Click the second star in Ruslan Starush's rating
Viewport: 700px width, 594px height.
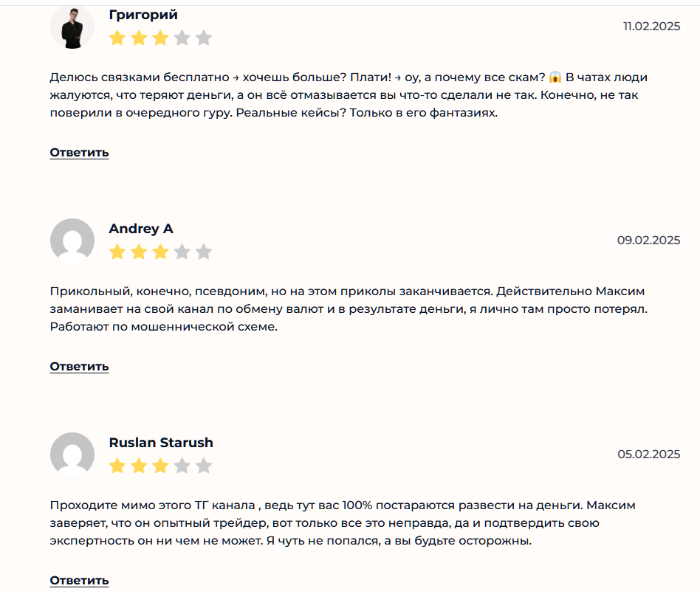(139, 466)
